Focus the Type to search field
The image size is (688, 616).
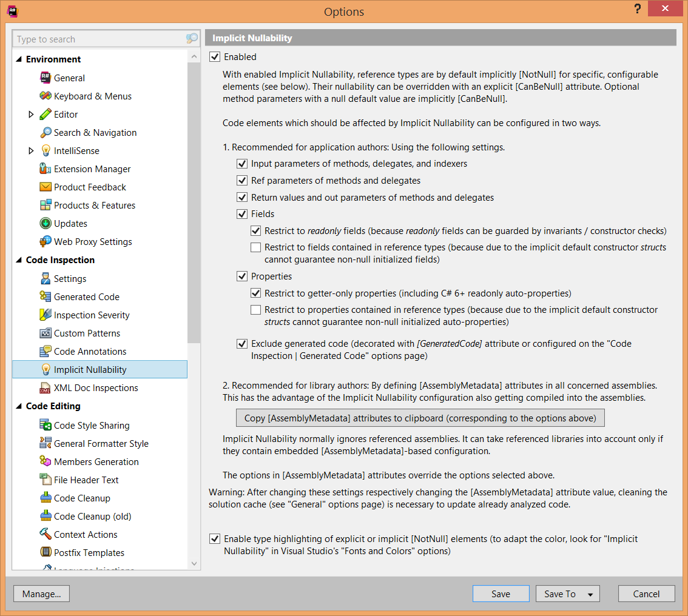[x=97, y=39]
